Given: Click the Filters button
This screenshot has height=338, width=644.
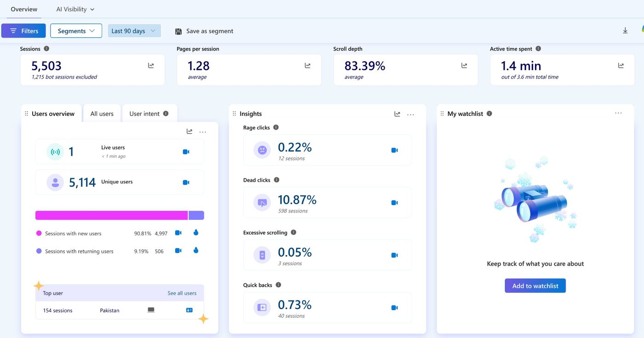Looking at the screenshot, I should (23, 31).
